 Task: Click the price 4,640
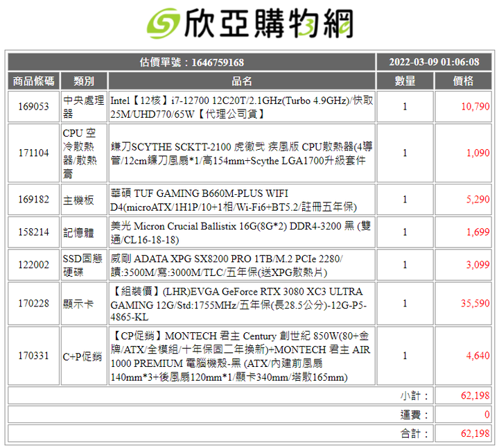point(478,356)
